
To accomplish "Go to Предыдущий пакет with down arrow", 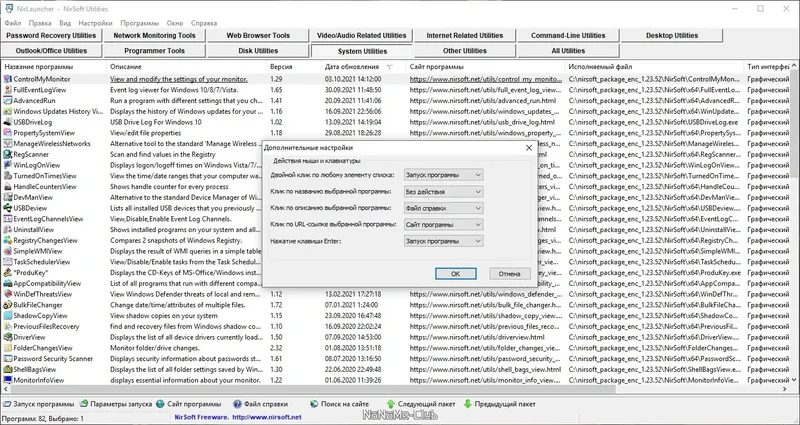I will (x=499, y=404).
